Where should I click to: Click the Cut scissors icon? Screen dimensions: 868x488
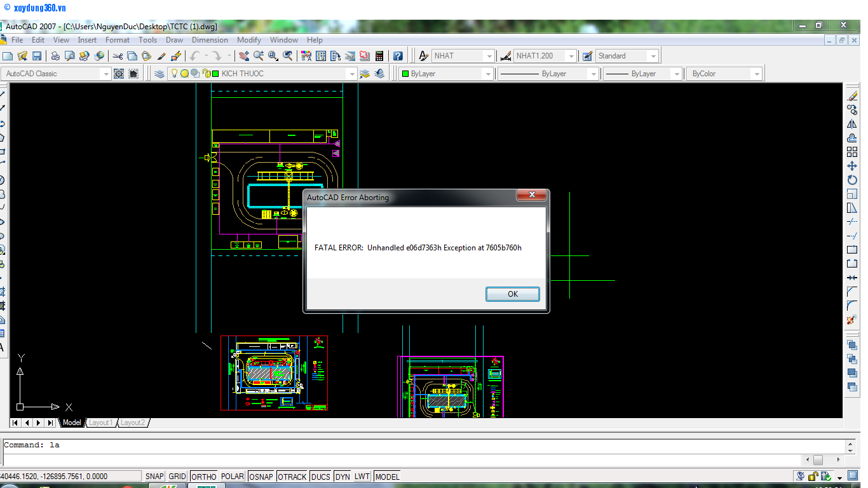pos(118,56)
